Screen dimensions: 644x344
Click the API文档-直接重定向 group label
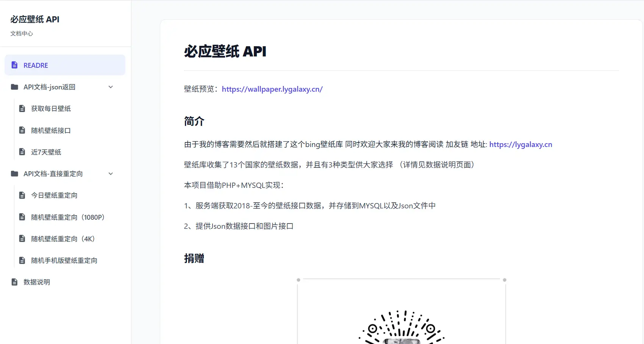(x=53, y=174)
